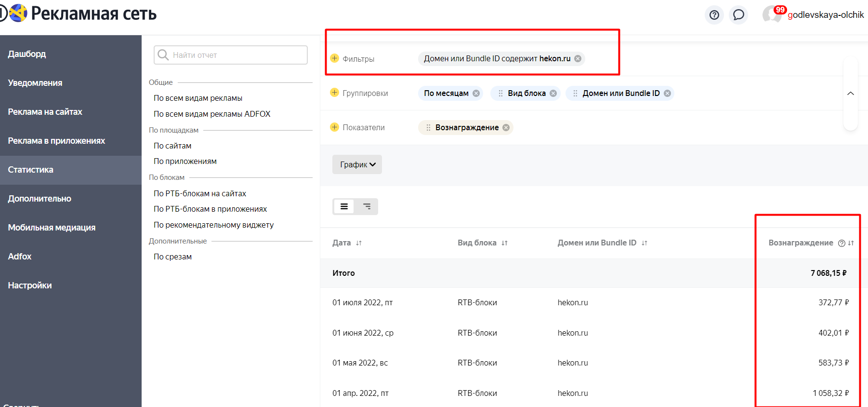Add a metric with the Показатели plus icon
Image resolution: width=868 pixels, height=407 pixels.
335,127
